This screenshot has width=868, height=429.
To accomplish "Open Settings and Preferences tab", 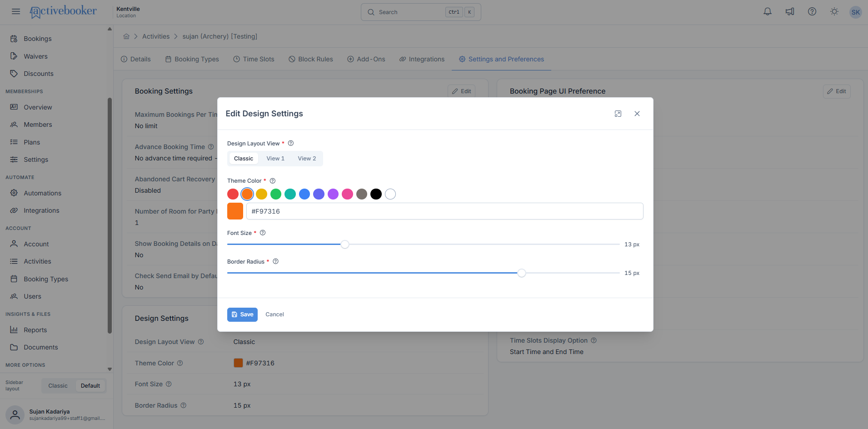I will 501,59.
